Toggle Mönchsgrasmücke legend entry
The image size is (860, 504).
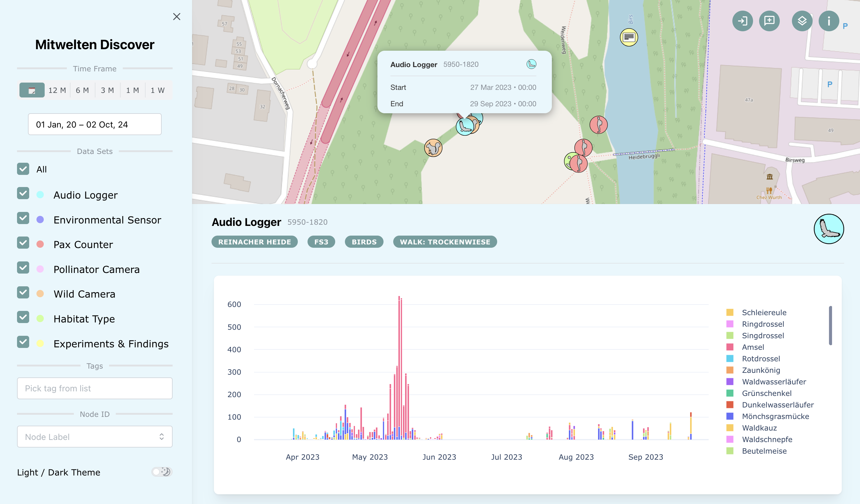768,416
